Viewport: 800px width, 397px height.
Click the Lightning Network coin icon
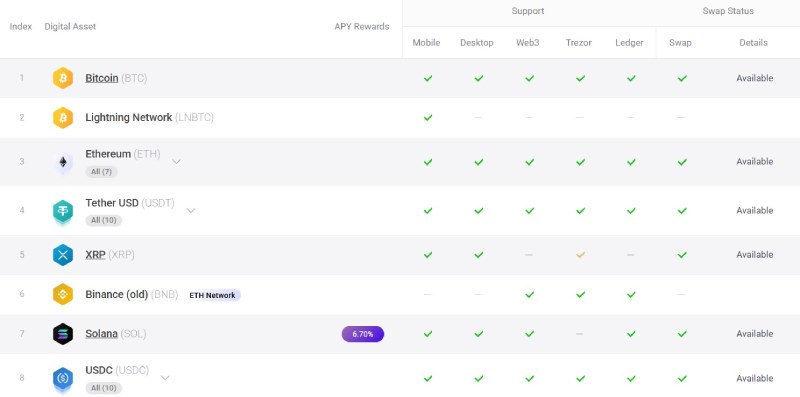(63, 117)
